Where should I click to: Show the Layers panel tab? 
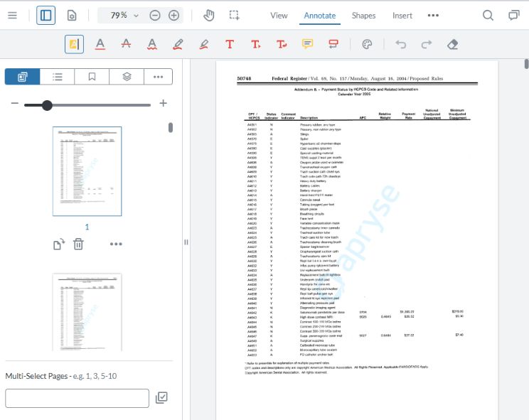(127, 77)
